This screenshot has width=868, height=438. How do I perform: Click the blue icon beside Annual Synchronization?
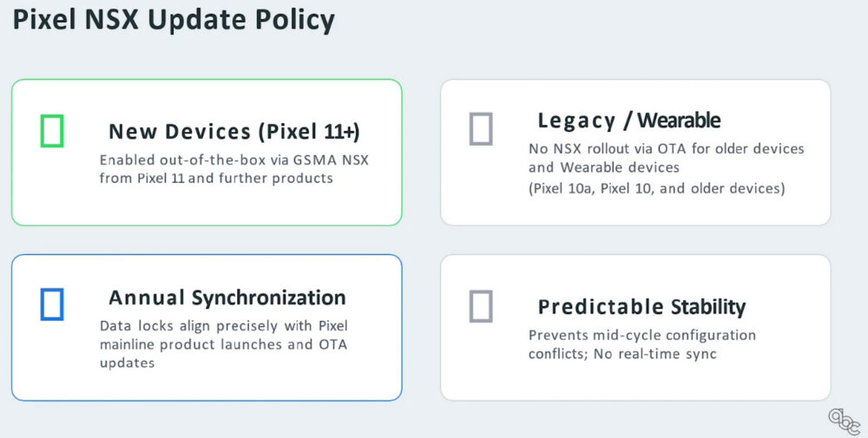click(52, 304)
